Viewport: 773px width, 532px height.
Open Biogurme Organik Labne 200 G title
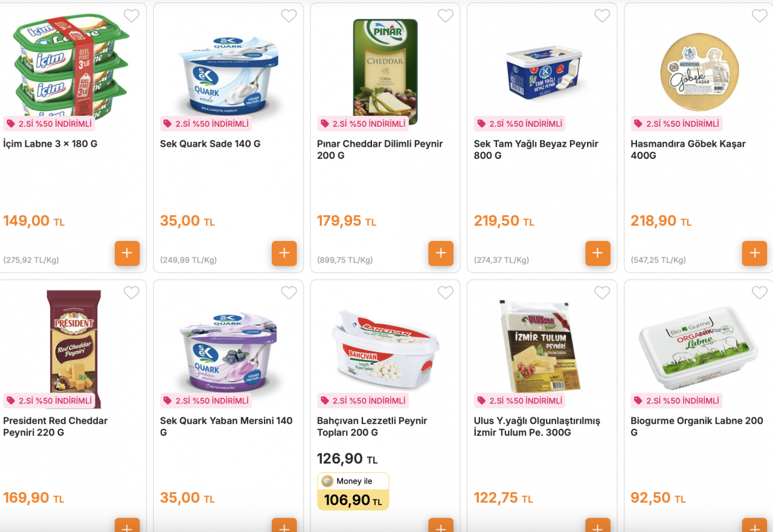697,426
